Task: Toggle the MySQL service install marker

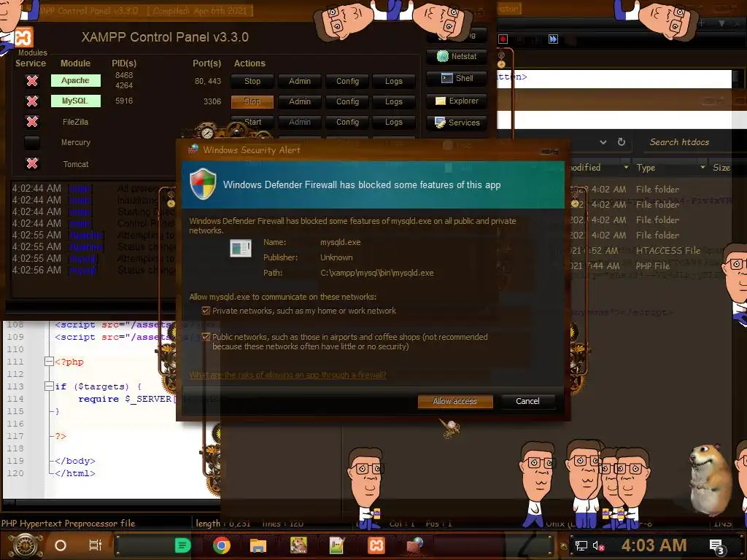Action: (32, 101)
